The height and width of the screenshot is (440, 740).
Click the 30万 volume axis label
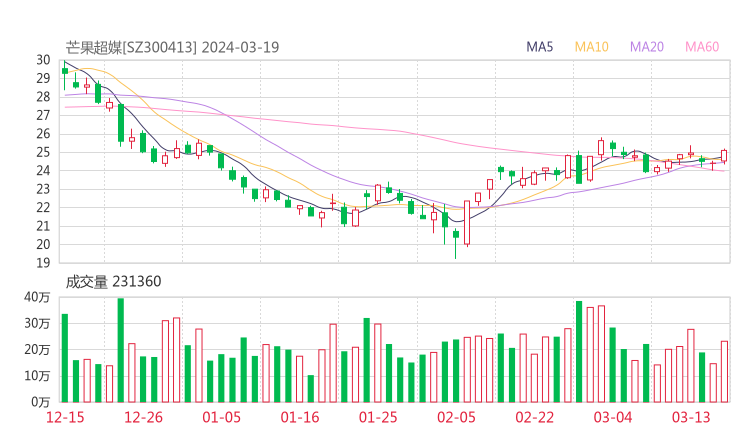37,323
